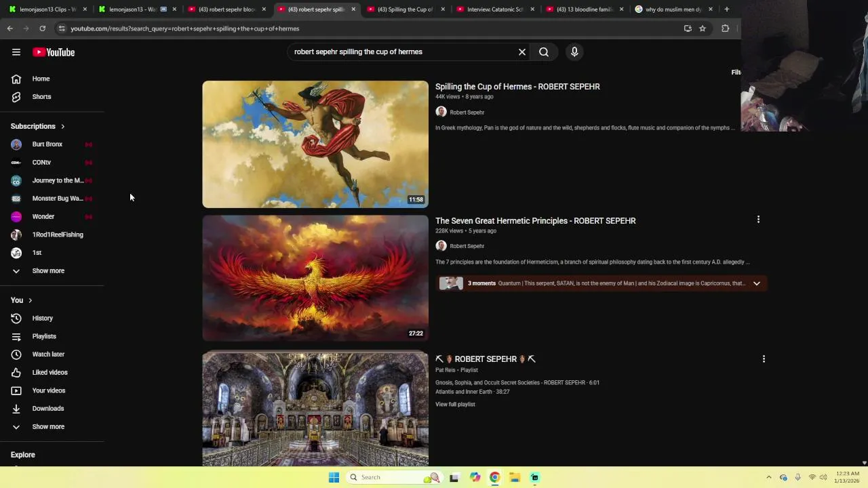Open the volume tray icon
The height and width of the screenshot is (488, 868).
tap(824, 477)
